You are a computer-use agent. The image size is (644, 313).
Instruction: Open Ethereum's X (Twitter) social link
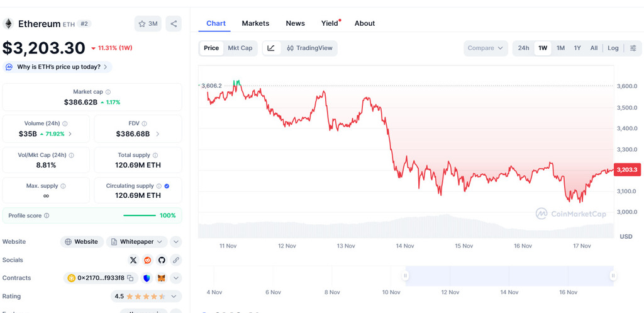pyautogui.click(x=133, y=259)
